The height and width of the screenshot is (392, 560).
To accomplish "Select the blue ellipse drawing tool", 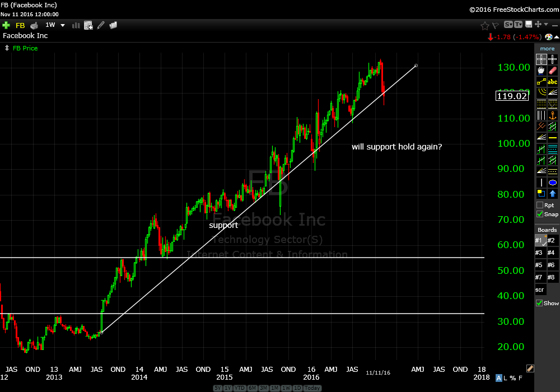I will (553, 183).
